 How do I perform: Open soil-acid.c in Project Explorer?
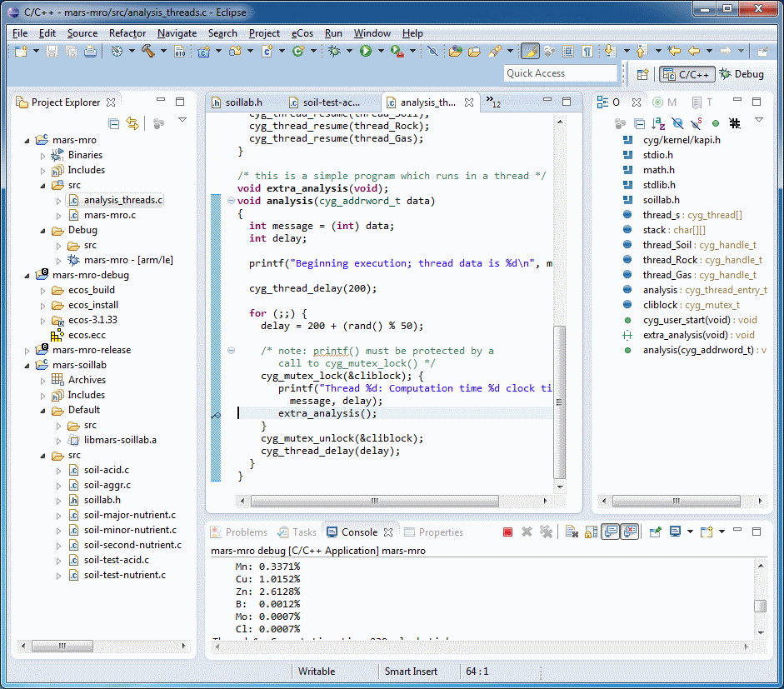[x=107, y=470]
